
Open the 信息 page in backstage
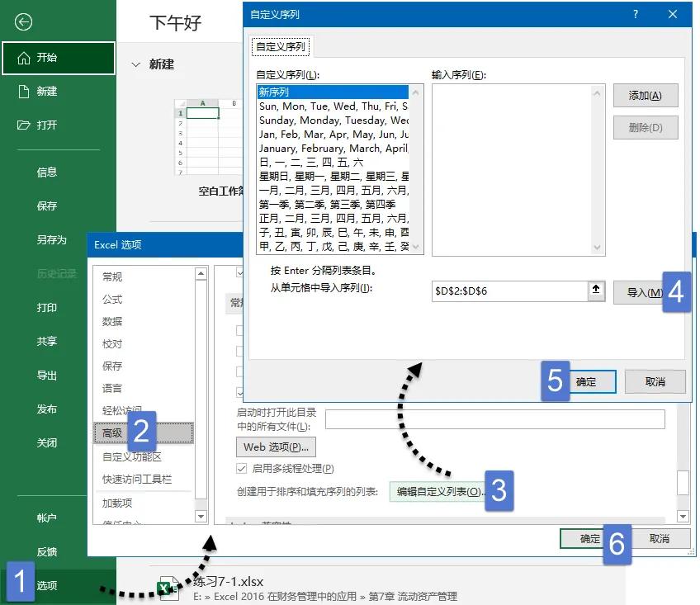point(46,172)
